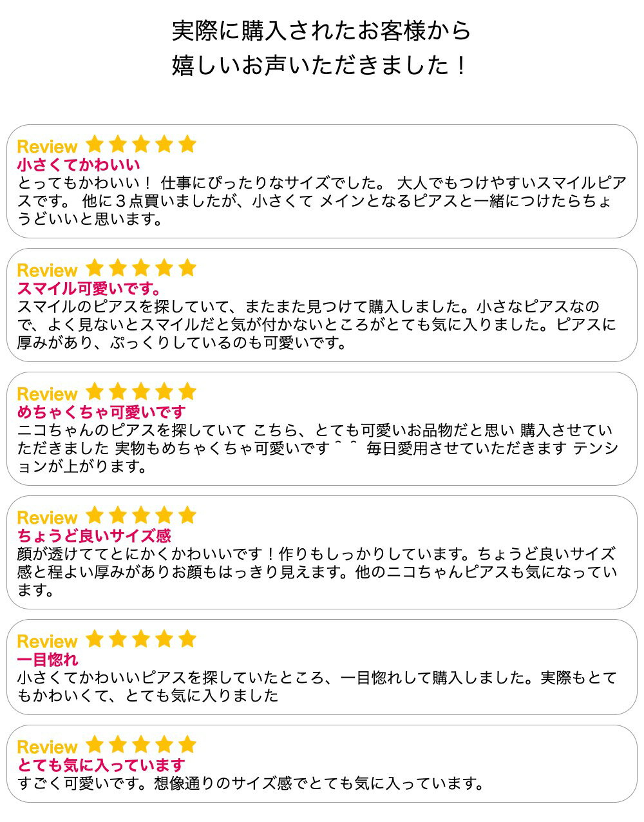
Task: Select the めちゃくちゃ可愛いです review heading
Action: [101, 412]
